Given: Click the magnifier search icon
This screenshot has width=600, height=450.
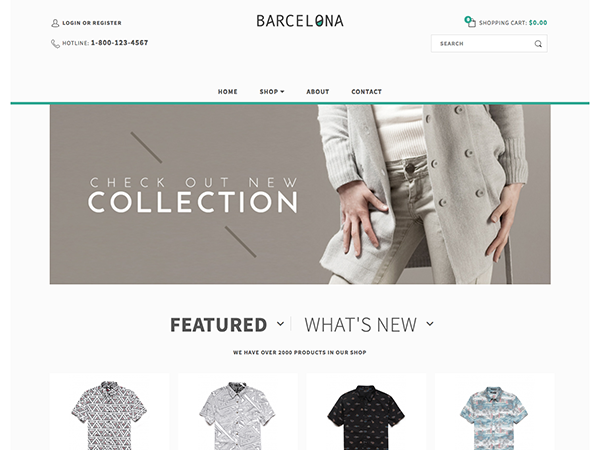Looking at the screenshot, I should click(538, 44).
